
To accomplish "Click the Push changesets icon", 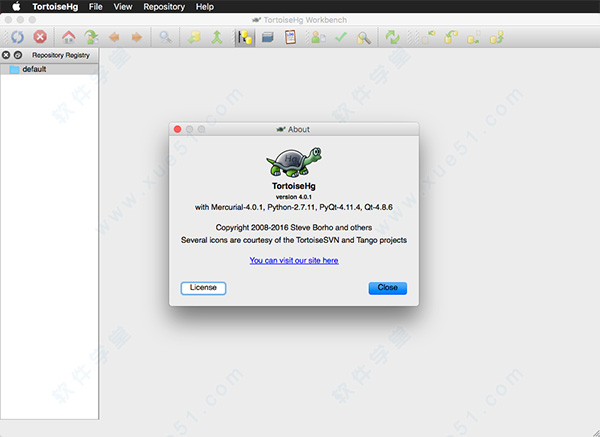I will point(496,37).
